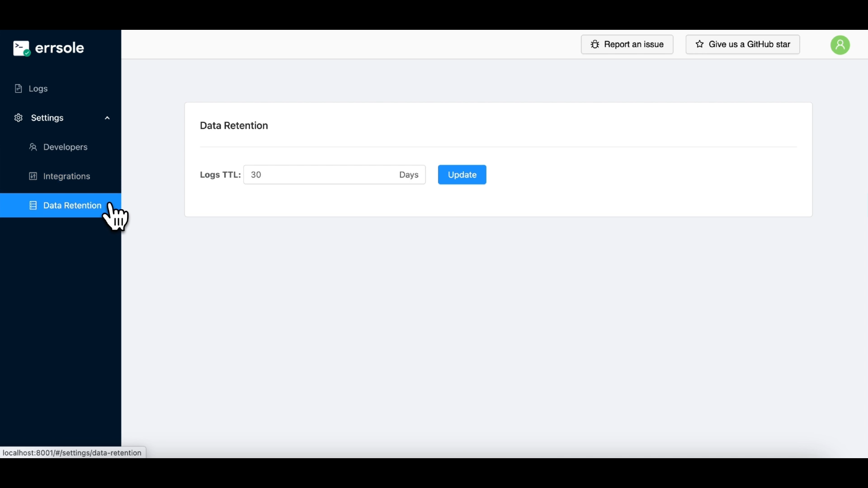
Task: Open the Logs page
Action: pyautogui.click(x=38, y=89)
